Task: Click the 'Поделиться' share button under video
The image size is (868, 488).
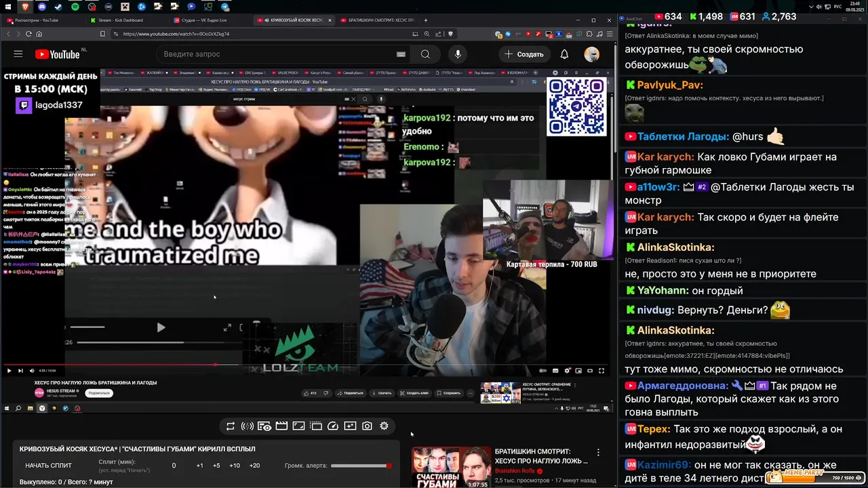Action: pos(350,393)
